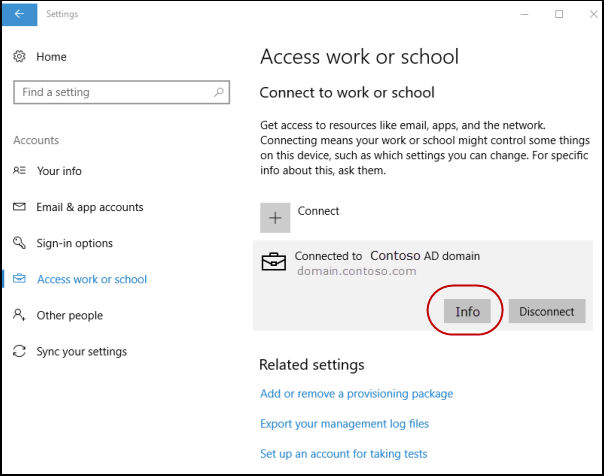Click the plus Connect icon
Image resolution: width=604 pixels, height=476 pixels.
pyautogui.click(x=275, y=218)
